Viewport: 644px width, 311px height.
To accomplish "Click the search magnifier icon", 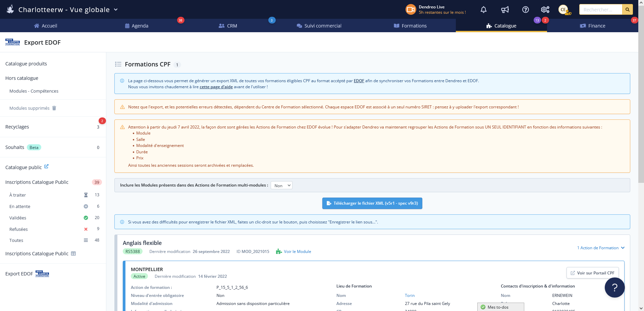I will (627, 9).
